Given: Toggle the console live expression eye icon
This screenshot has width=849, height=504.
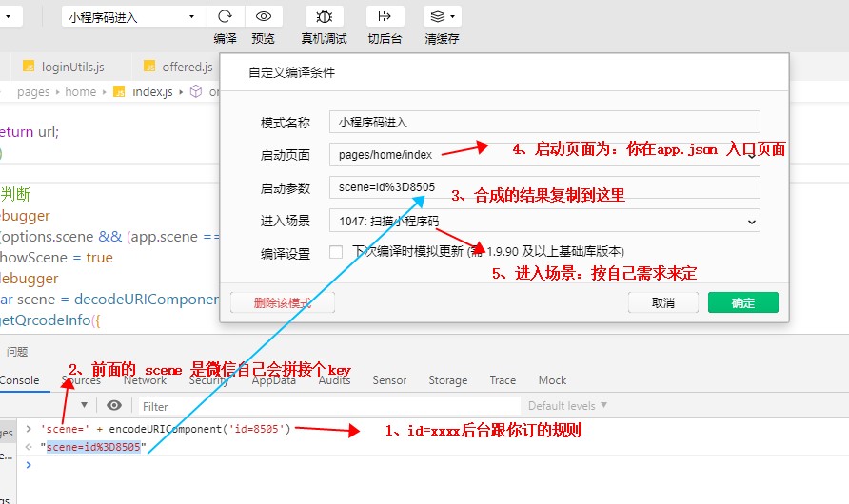Looking at the screenshot, I should click(x=114, y=405).
